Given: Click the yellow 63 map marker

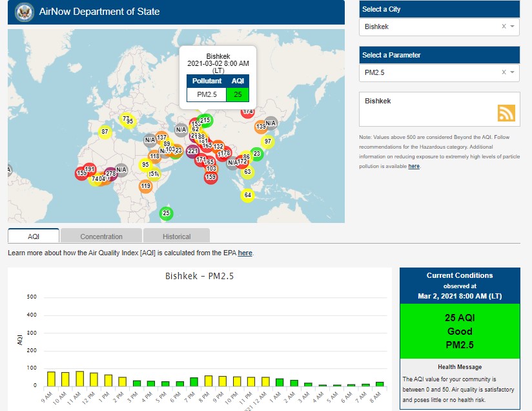Looking at the screenshot, I should coord(247,173).
